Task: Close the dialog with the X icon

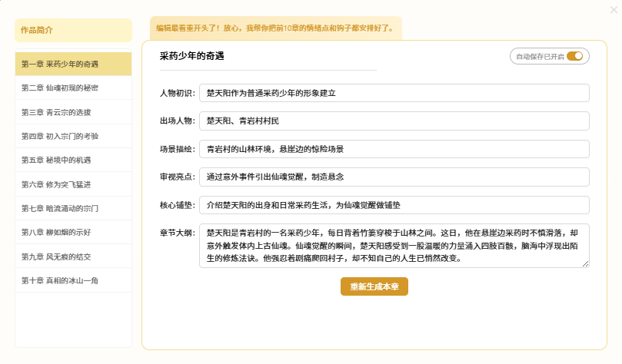Action: pos(614,10)
